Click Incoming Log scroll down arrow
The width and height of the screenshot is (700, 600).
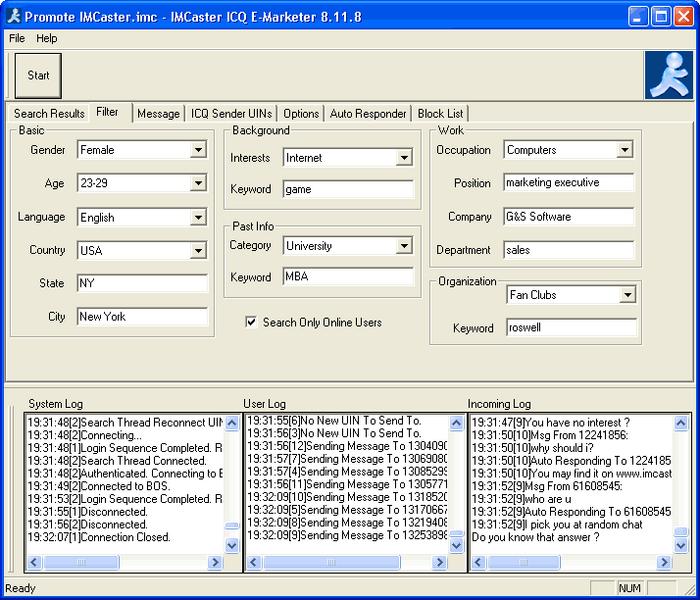(681, 545)
